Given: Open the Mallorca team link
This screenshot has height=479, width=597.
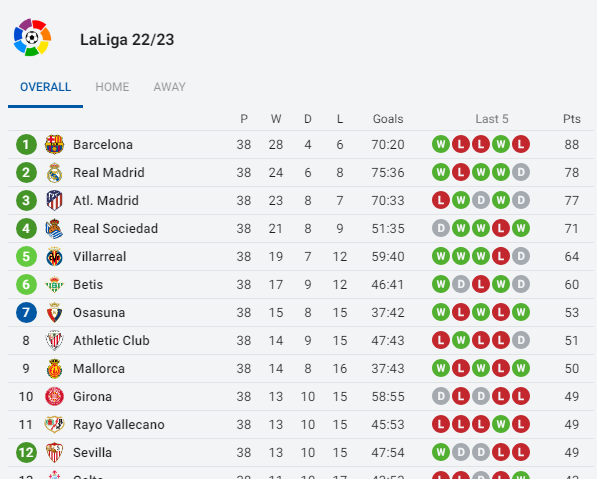Looking at the screenshot, I should pos(99,369).
